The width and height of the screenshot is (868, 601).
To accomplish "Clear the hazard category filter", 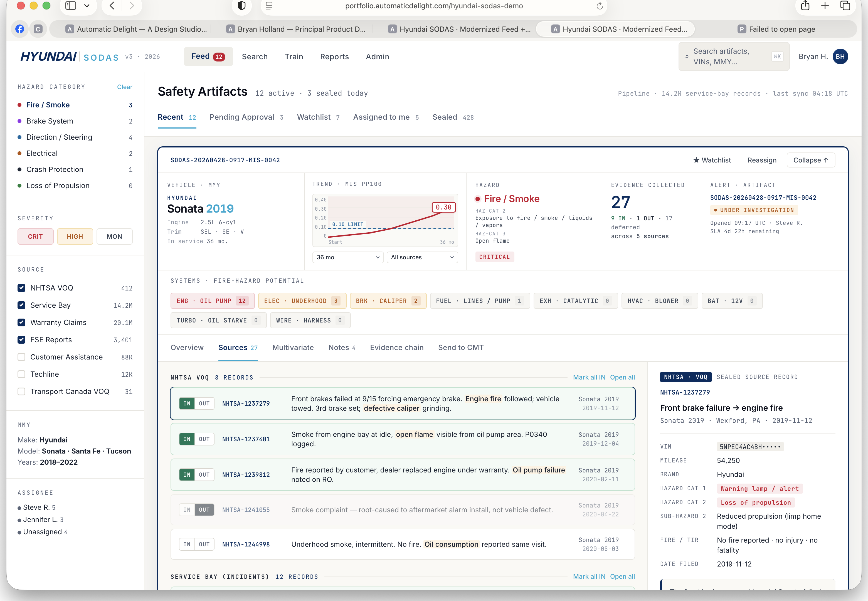I will point(125,87).
